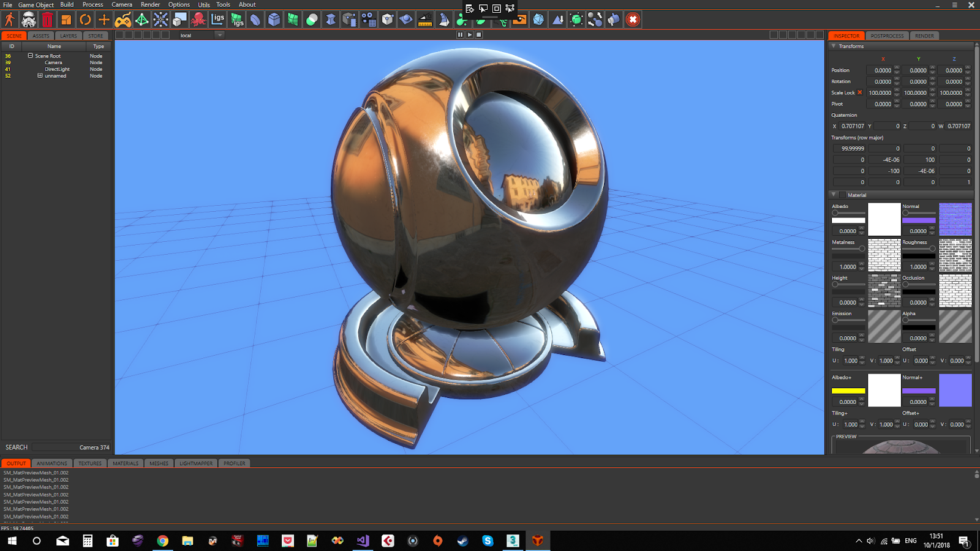Viewport: 980px width, 551px height.
Task: Click the red trash bin toolbar icon
Action: click(x=47, y=19)
